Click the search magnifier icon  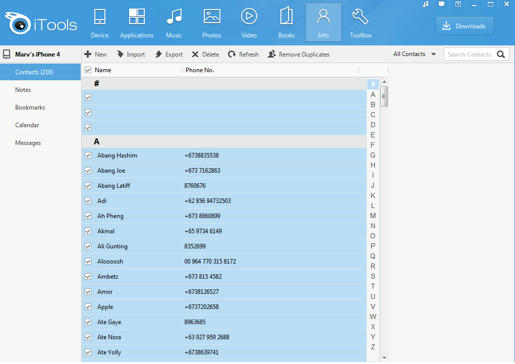[x=501, y=54]
